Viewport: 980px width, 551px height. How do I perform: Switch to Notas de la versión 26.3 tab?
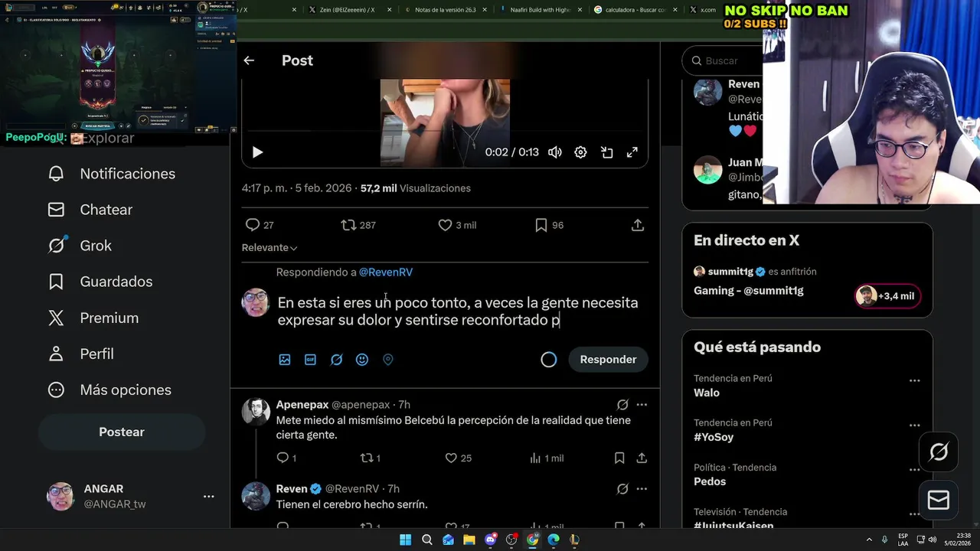click(x=446, y=10)
